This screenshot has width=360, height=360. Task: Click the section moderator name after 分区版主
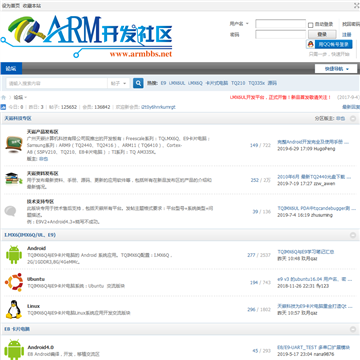tap(340, 119)
